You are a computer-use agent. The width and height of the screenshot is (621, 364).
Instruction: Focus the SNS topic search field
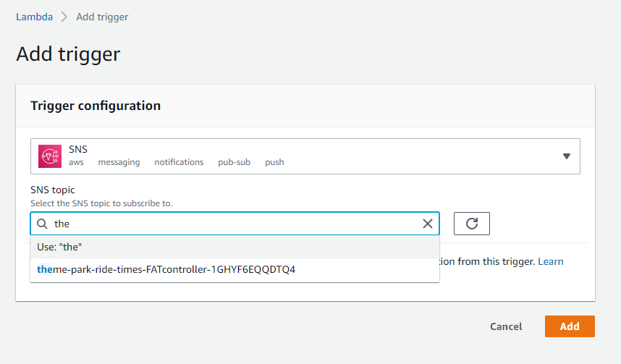tap(235, 224)
